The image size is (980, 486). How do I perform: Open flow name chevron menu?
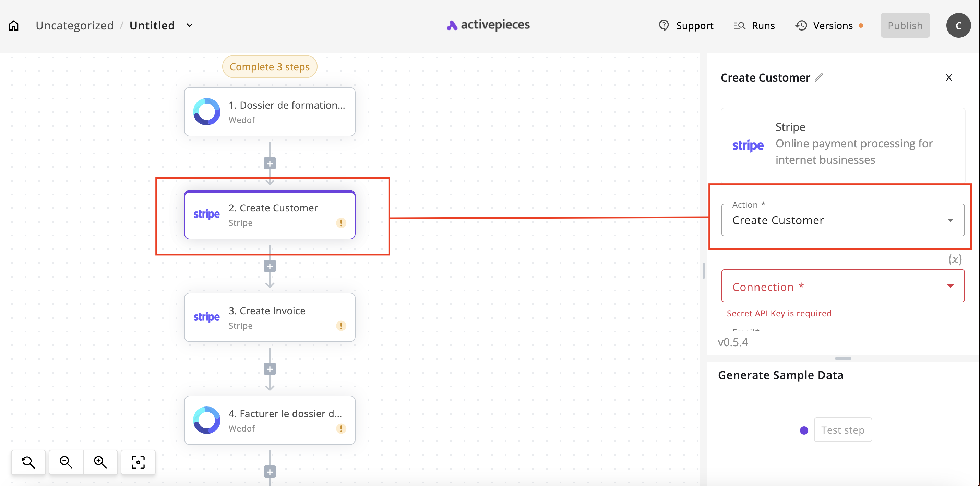190,25
